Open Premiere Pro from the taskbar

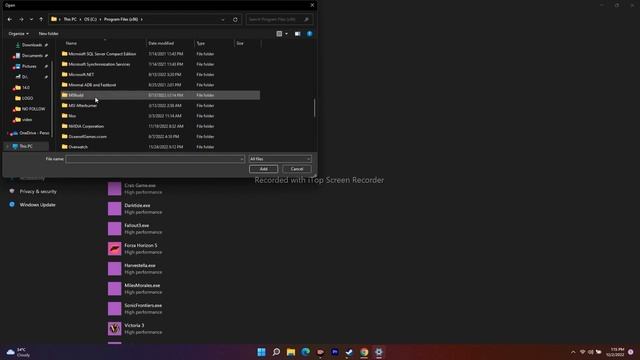tap(335, 352)
